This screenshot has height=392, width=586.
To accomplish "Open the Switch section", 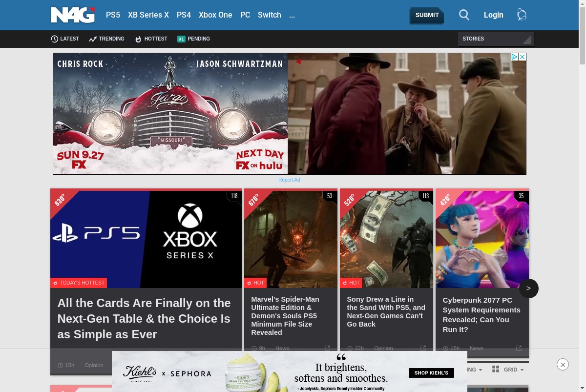I will pyautogui.click(x=270, y=15).
